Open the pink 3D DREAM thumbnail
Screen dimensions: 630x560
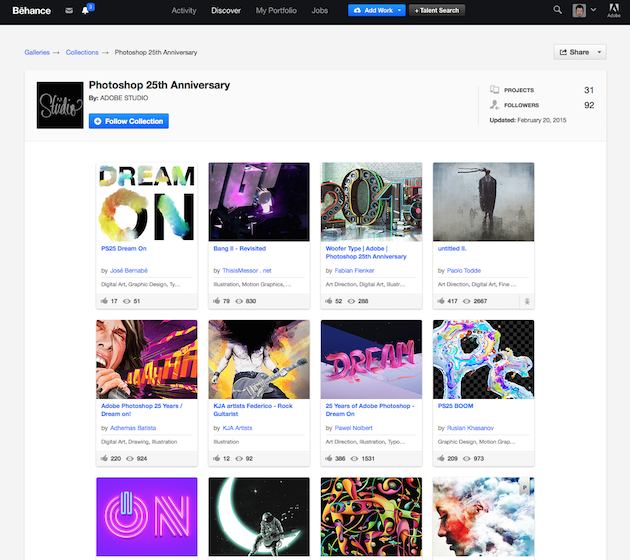[x=371, y=359]
